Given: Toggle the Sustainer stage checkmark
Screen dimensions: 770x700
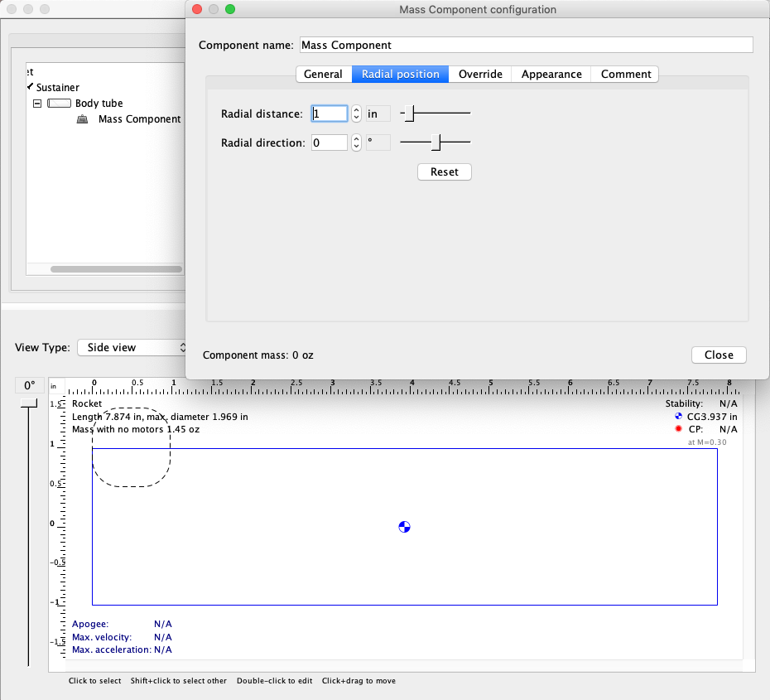Looking at the screenshot, I should point(29,87).
